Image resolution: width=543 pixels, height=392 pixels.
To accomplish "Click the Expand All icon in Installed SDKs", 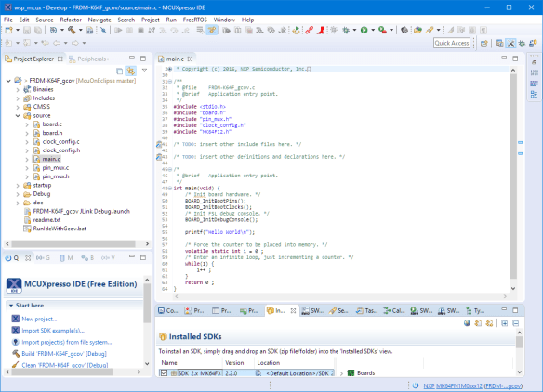I will pyautogui.click(x=504, y=323).
